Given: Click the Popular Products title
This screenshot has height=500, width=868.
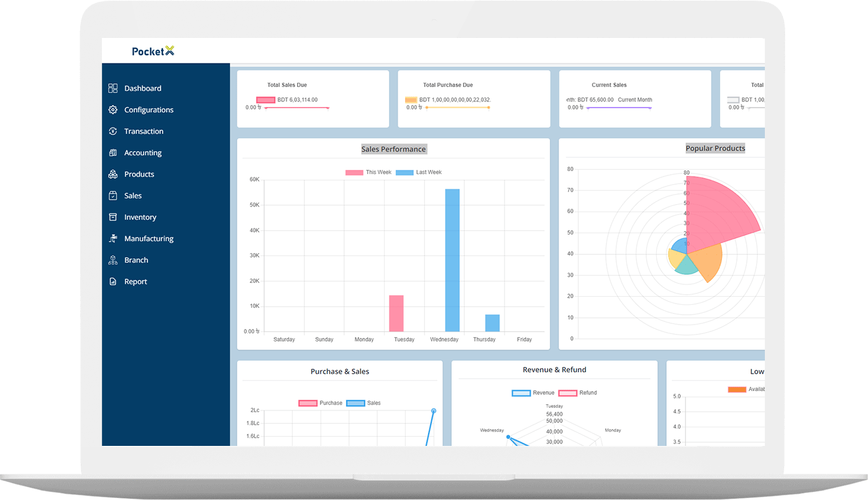Looking at the screenshot, I should pyautogui.click(x=715, y=148).
